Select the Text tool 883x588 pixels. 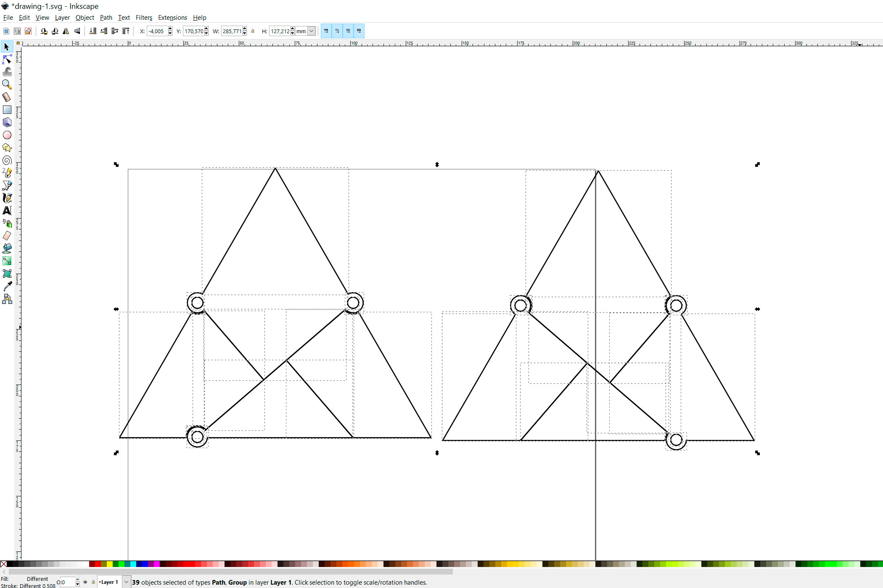click(x=7, y=211)
